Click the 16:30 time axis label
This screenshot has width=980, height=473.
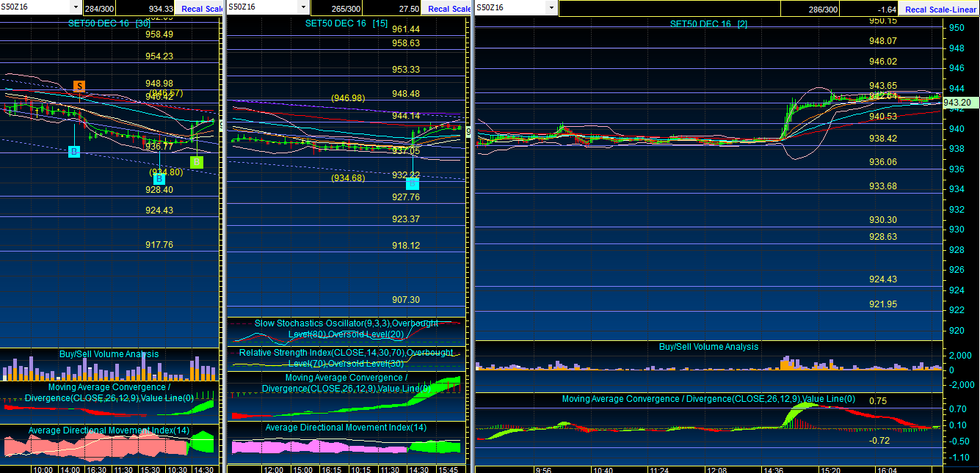pyautogui.click(x=96, y=469)
